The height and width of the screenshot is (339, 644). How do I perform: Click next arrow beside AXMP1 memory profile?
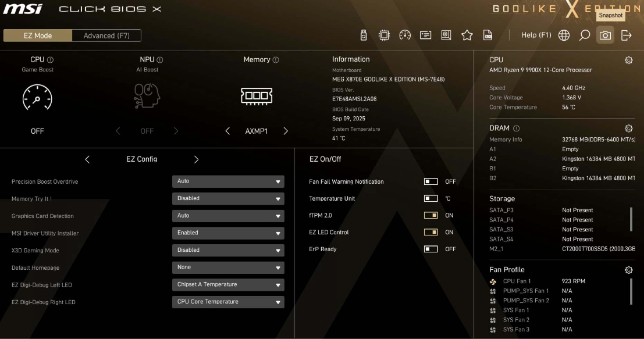(x=286, y=131)
